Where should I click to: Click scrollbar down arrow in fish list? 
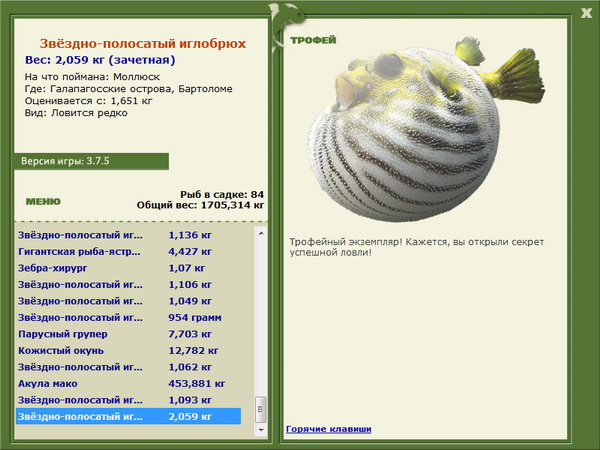pyautogui.click(x=261, y=430)
